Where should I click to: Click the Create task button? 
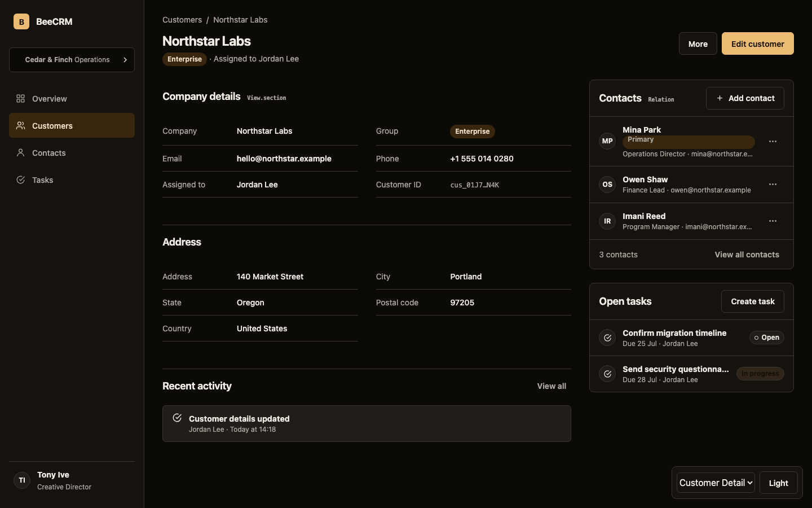(x=753, y=301)
